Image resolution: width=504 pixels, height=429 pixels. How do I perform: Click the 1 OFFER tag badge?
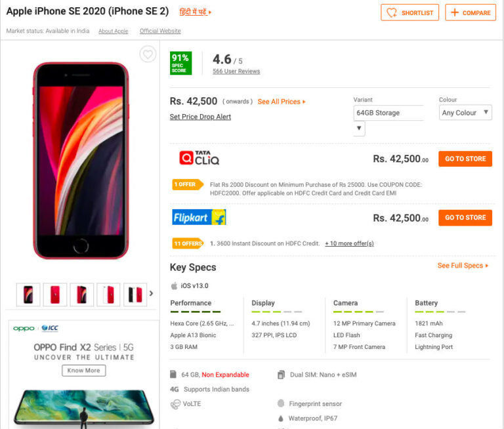click(188, 184)
